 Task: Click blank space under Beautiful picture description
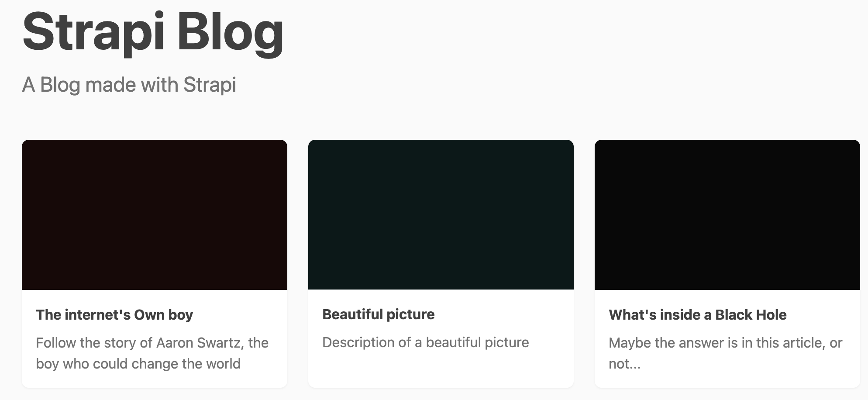[441, 369]
